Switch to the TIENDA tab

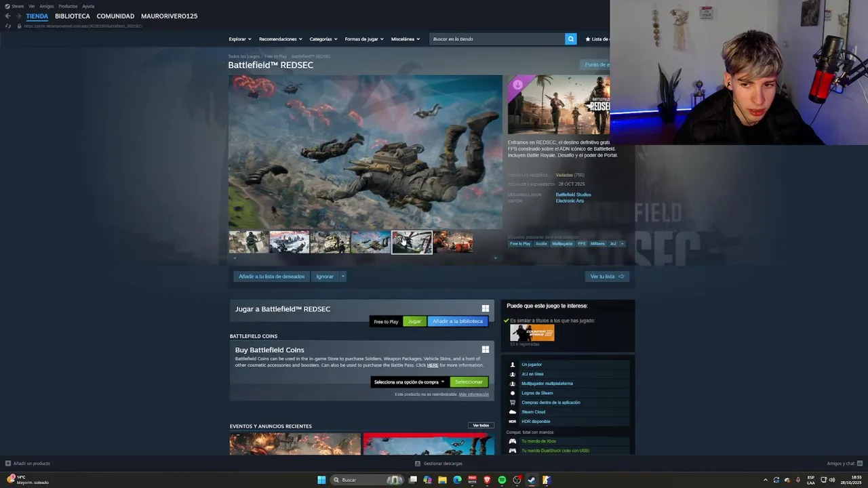37,16
